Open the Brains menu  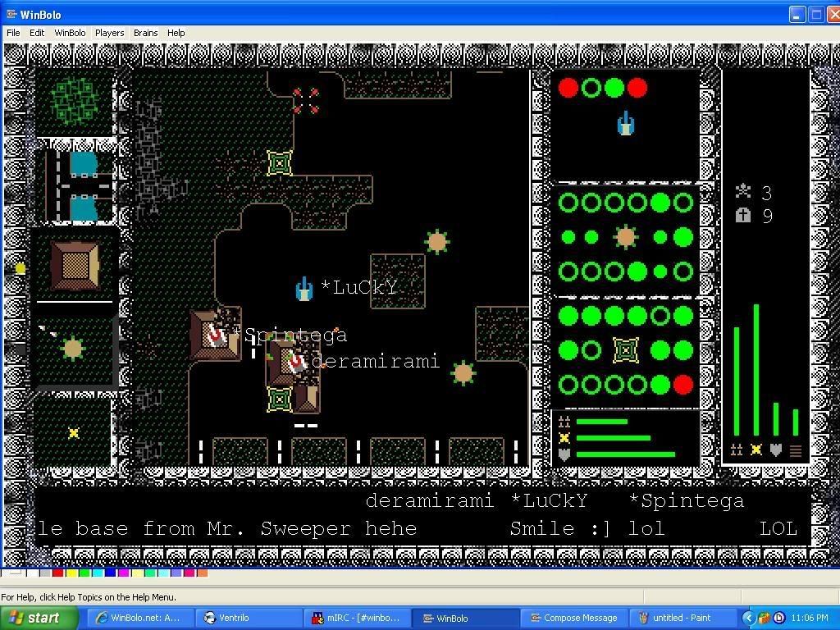click(x=145, y=33)
